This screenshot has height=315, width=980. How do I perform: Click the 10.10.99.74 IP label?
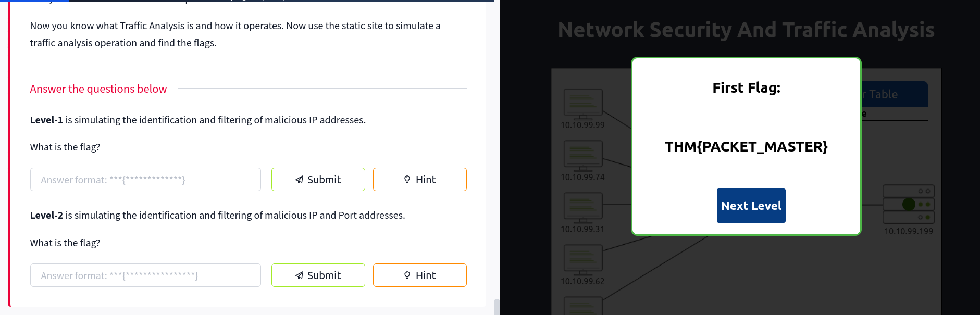tap(582, 177)
